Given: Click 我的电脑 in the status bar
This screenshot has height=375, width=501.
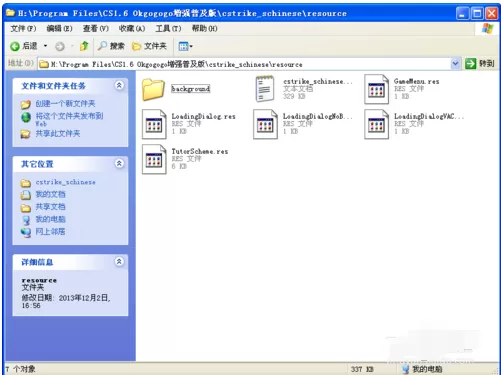Looking at the screenshot, I should 422,369.
